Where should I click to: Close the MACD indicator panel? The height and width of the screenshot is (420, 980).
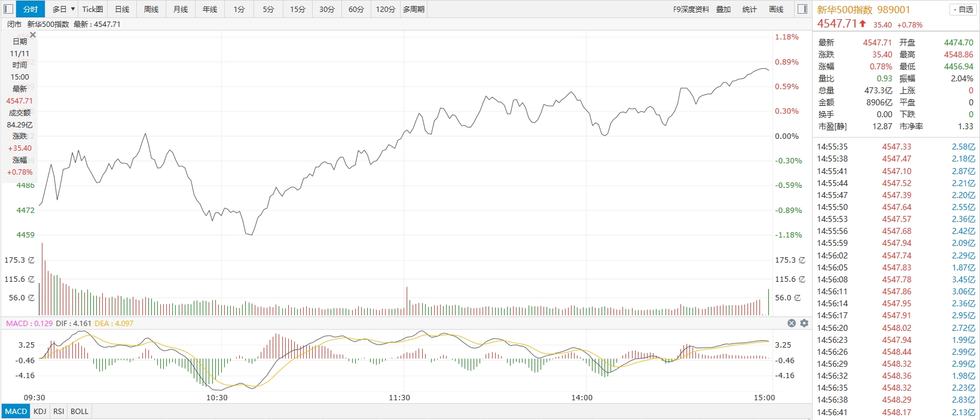[792, 323]
